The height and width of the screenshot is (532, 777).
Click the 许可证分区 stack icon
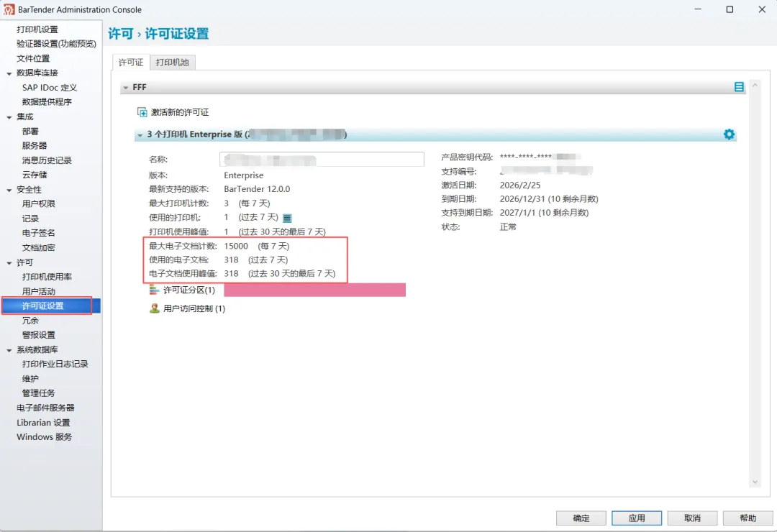154,290
